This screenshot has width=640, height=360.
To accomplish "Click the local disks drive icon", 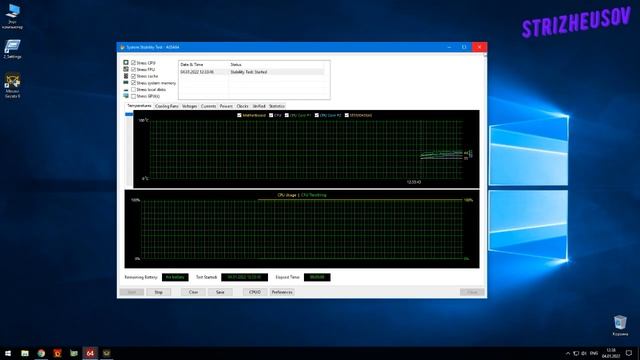I will coord(126,89).
